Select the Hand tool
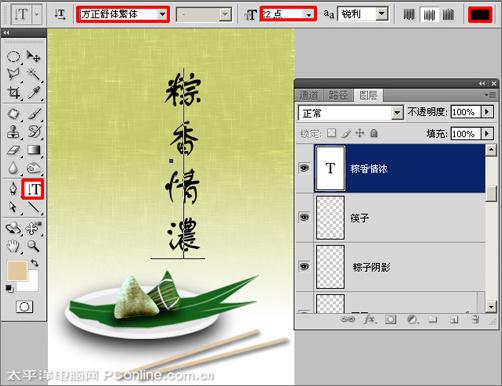Image resolution: width=502 pixels, height=386 pixels. [13, 246]
